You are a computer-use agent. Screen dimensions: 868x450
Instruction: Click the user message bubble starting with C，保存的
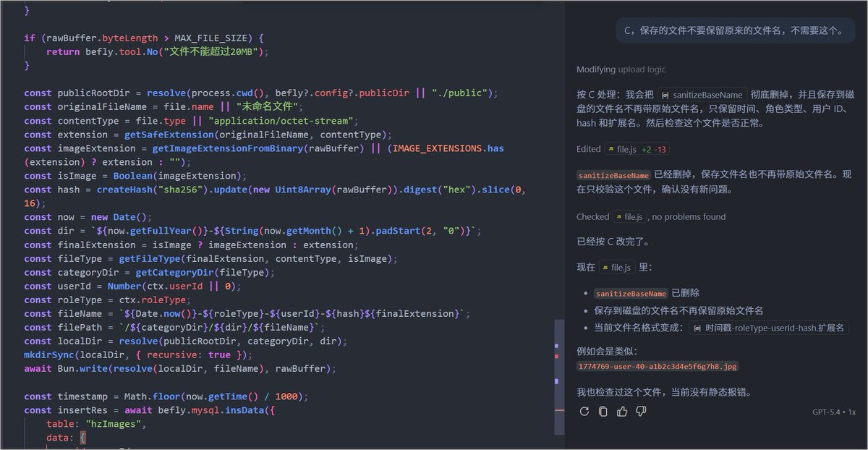coord(734,30)
